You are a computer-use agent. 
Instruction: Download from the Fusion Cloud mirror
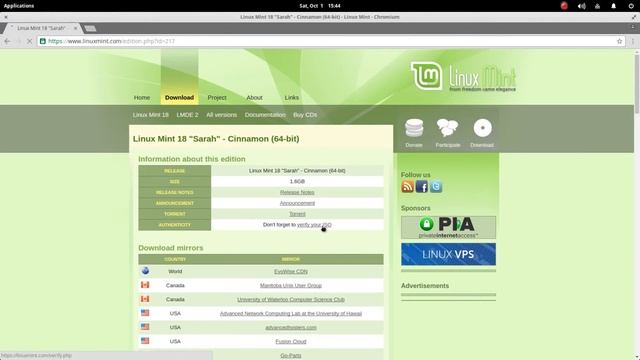click(291, 341)
